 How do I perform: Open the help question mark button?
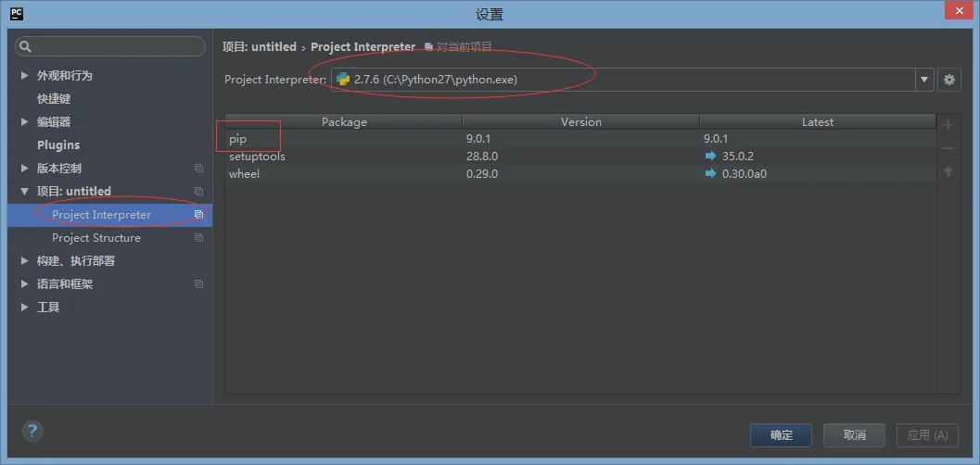(x=32, y=431)
